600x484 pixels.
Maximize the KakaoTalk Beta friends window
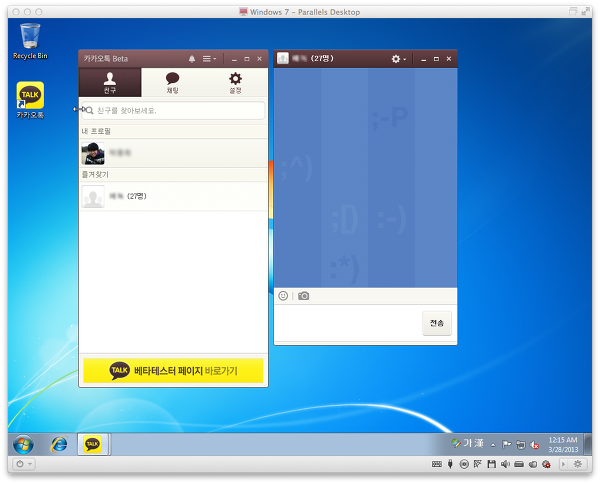[x=247, y=59]
